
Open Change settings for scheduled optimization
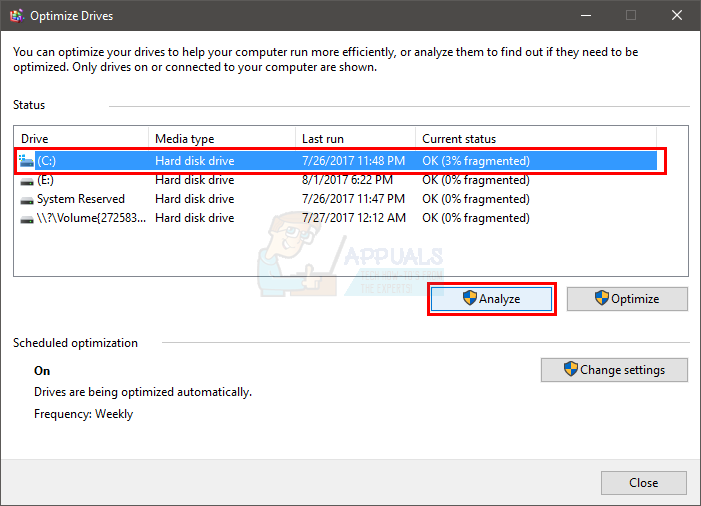coord(614,370)
